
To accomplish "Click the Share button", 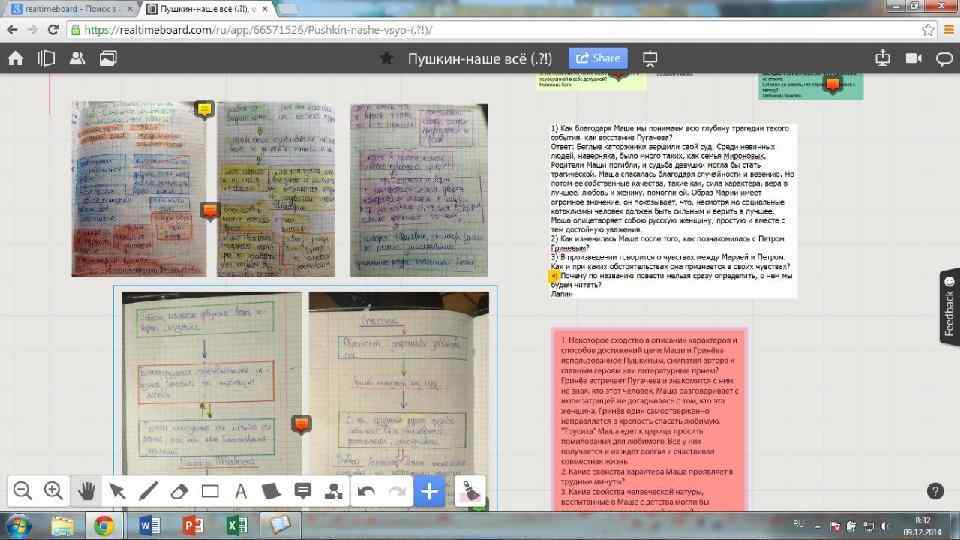I will (x=598, y=58).
